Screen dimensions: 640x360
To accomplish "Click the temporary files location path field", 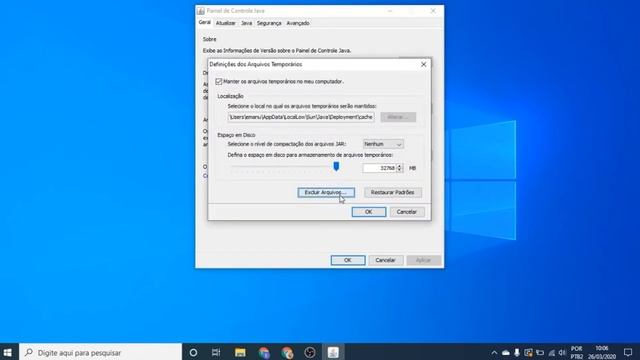I will tap(301, 117).
